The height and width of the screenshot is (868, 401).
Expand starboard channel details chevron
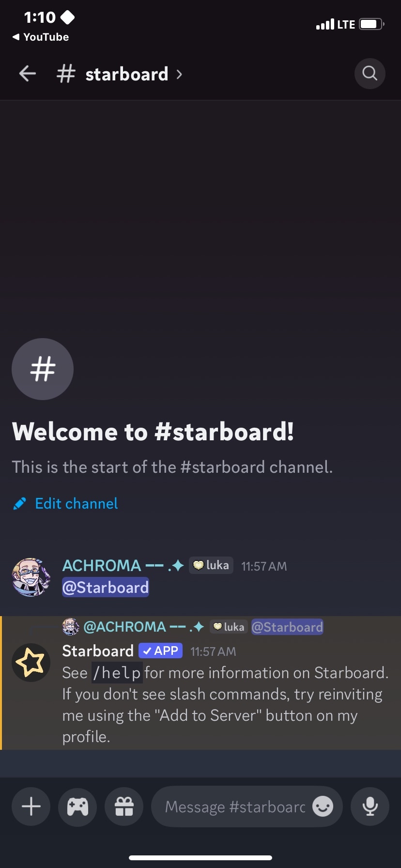coord(179,75)
